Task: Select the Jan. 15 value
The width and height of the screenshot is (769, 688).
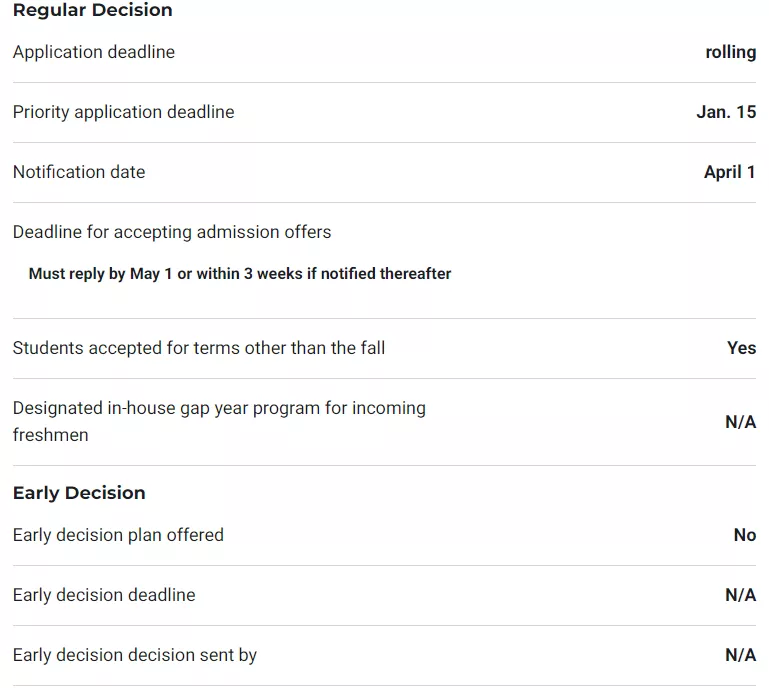Action: click(x=726, y=112)
